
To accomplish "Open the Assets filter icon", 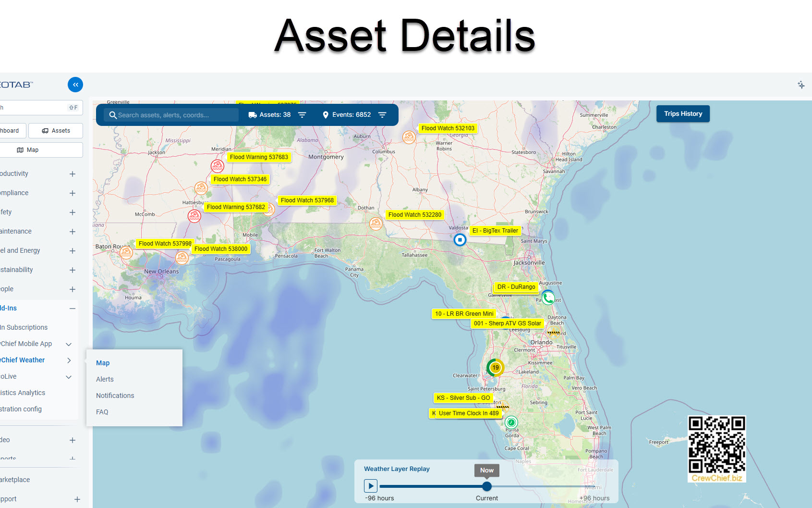I will pyautogui.click(x=302, y=115).
